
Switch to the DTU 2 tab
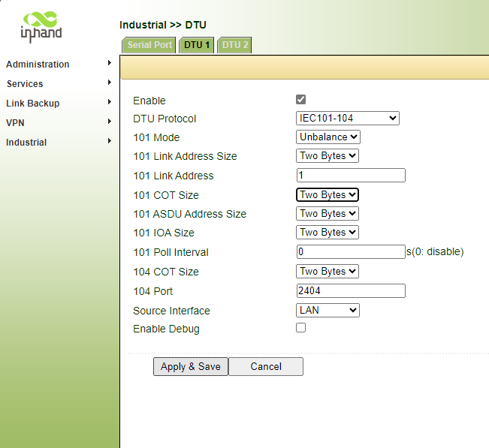pos(234,45)
